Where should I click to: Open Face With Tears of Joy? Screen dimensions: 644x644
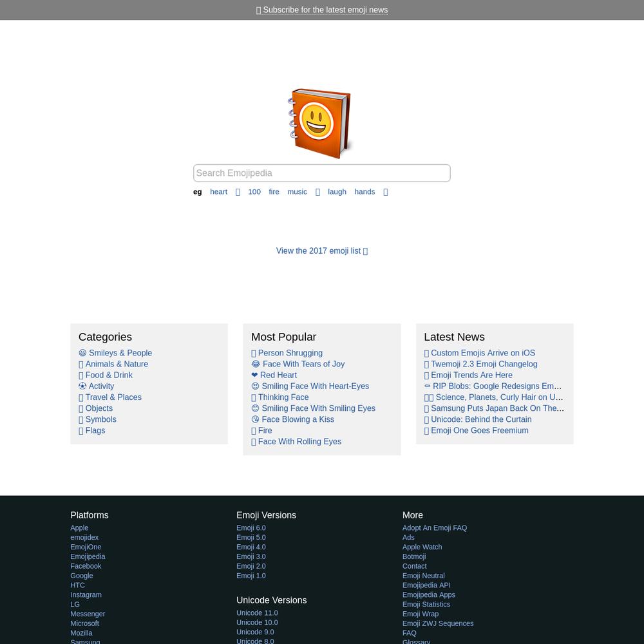[x=298, y=364]
